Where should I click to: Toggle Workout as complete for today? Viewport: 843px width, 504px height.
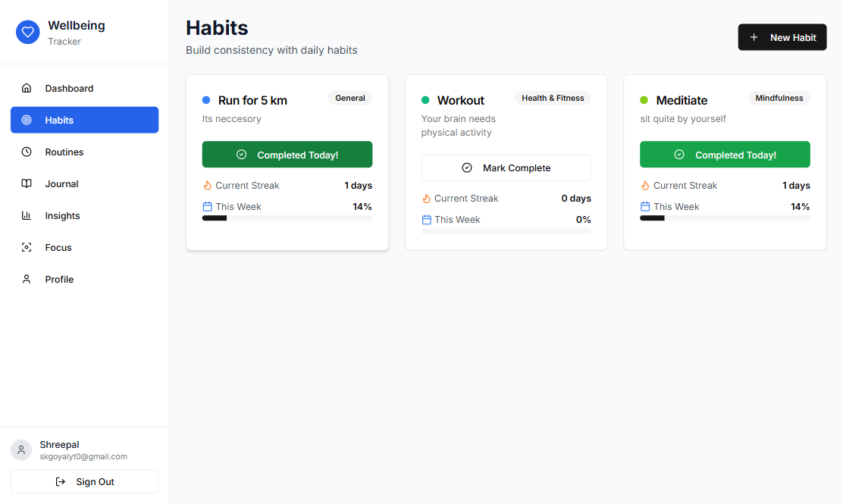click(506, 167)
